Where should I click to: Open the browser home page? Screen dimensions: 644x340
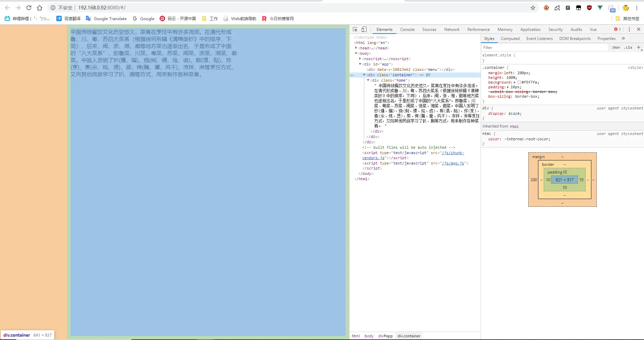tap(40, 8)
